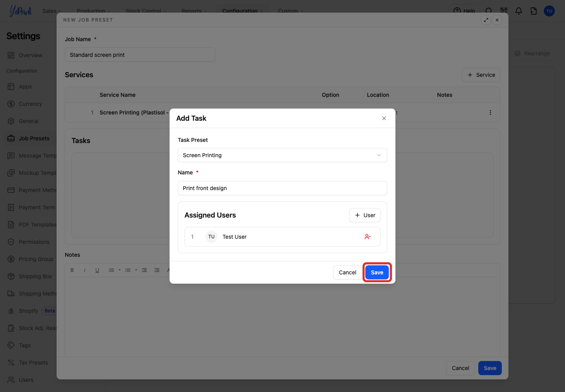Decrease indent in Notes editor
The image size is (565, 392).
pos(144,270)
